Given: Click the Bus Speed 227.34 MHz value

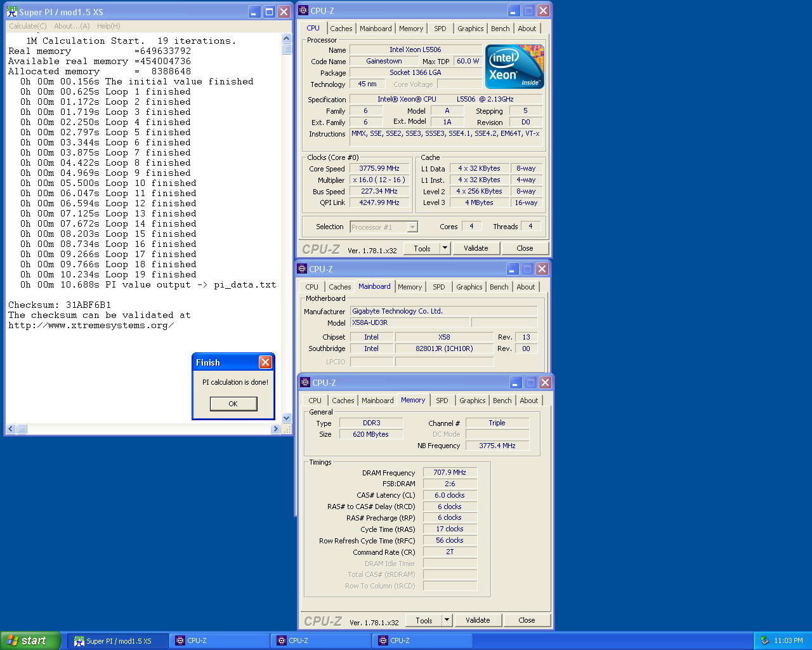Looking at the screenshot, I should coord(379,192).
